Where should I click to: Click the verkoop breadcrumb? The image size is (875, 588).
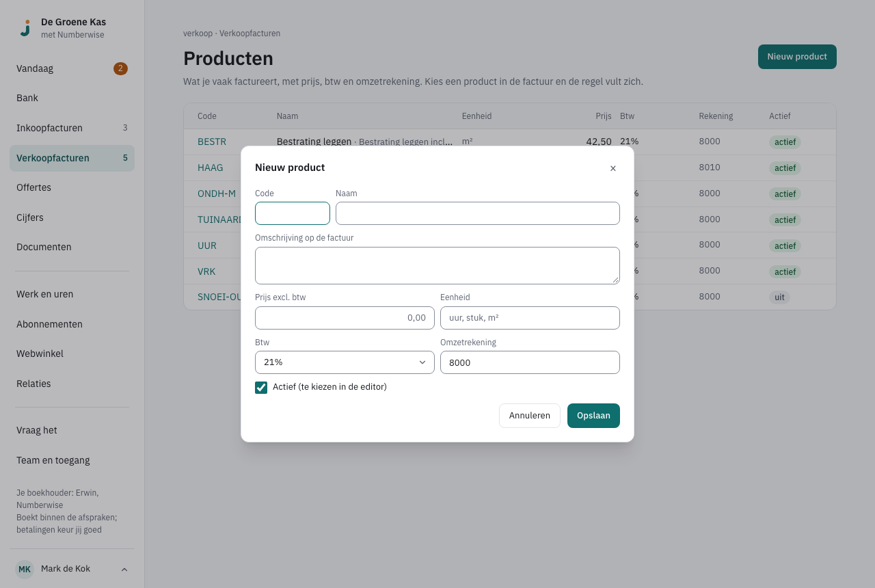[198, 34]
